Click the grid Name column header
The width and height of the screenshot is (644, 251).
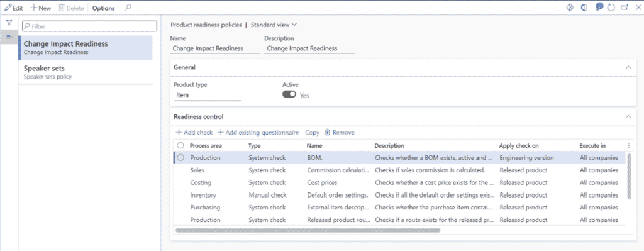coord(314,146)
